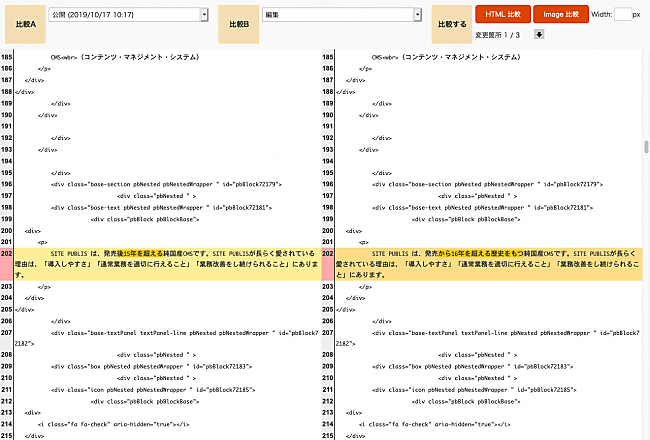Switch to HTML 比較 mode

tap(501, 15)
